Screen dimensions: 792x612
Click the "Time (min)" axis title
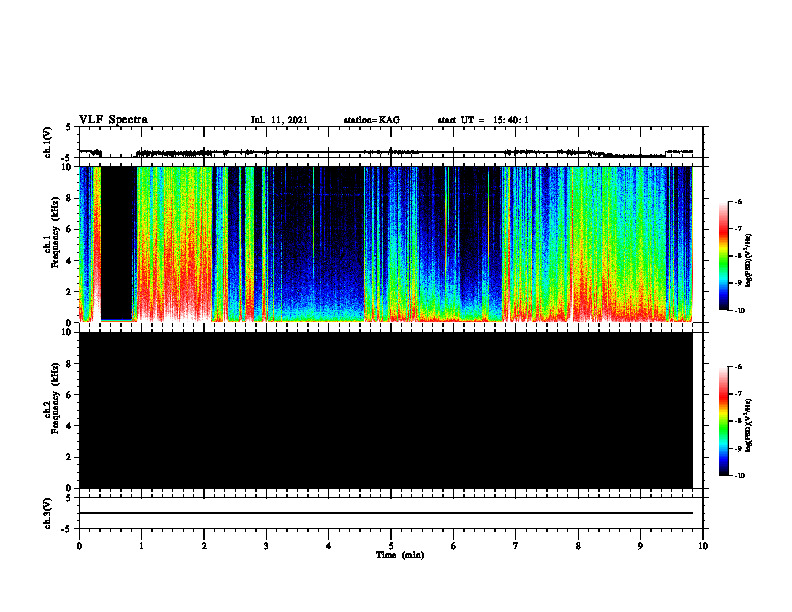400,555
